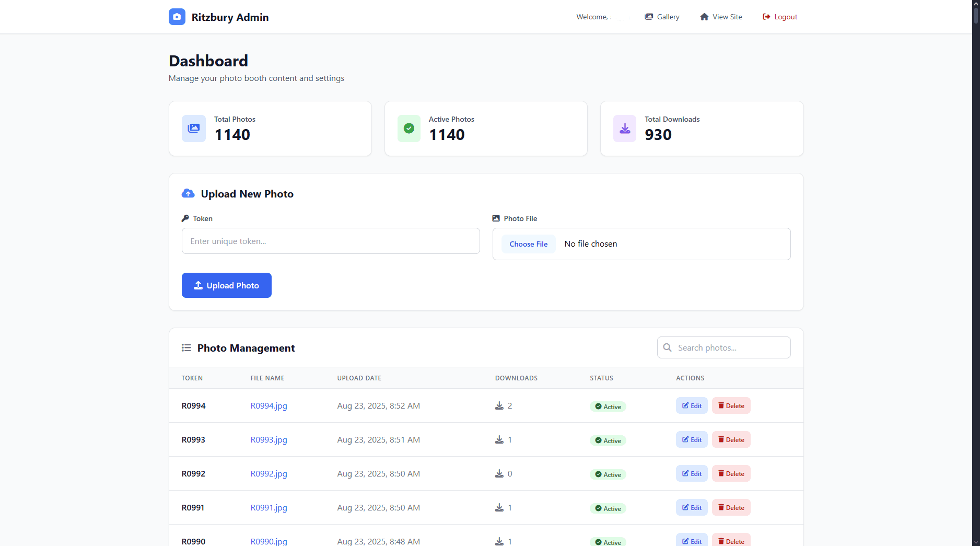Click the Active status badge for R0991
This screenshot has height=546, width=980.
(608, 508)
